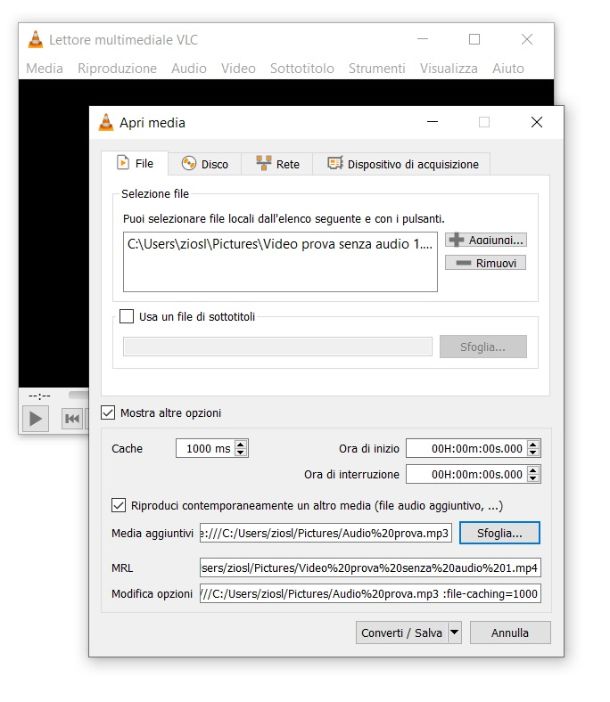The width and height of the screenshot is (610, 702).
Task: Click the subtitle file path field
Action: [278, 347]
